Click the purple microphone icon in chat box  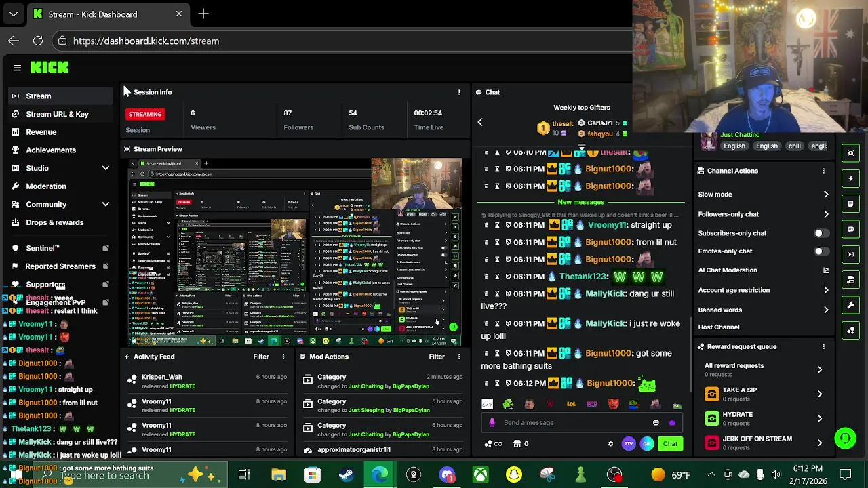point(492,422)
